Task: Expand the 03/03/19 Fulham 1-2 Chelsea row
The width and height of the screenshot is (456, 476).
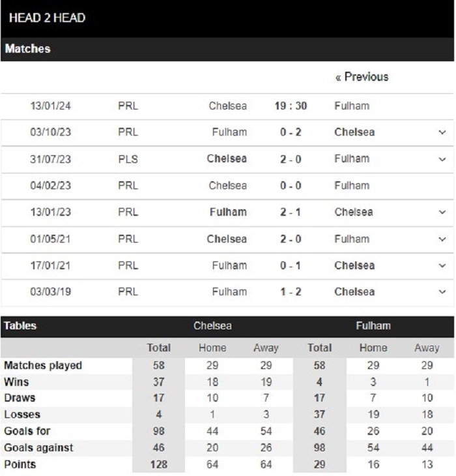Action: 443,292
